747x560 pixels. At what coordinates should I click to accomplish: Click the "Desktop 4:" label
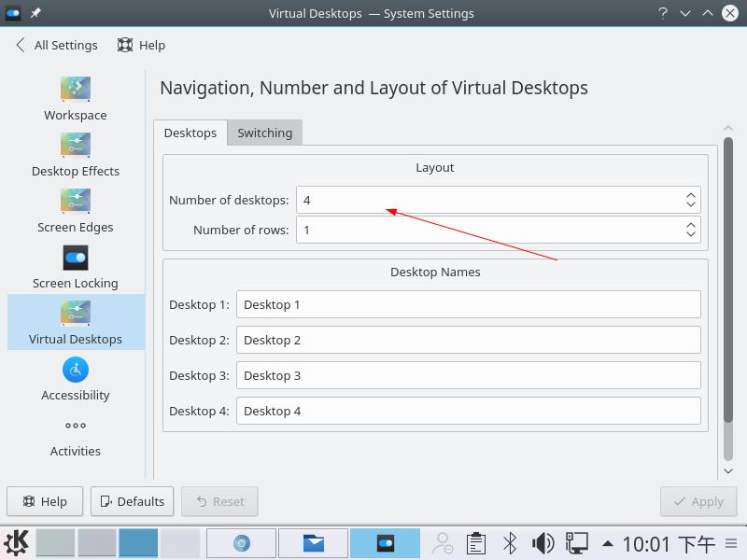click(199, 411)
